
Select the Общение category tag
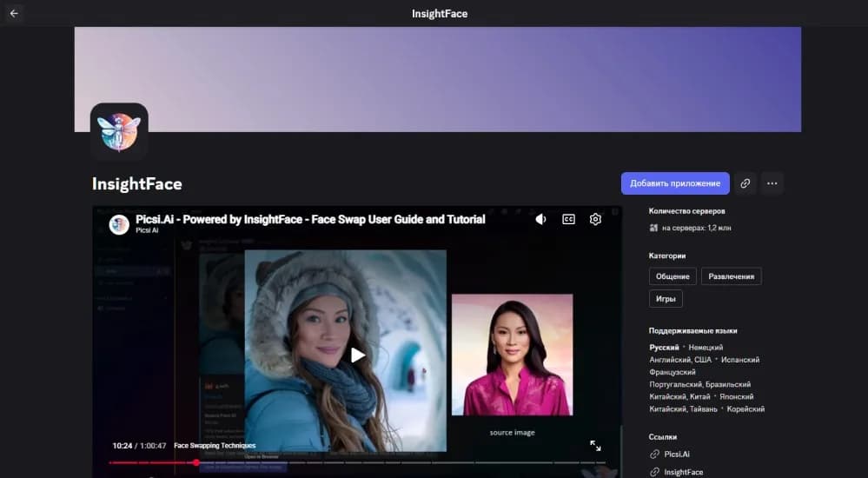(673, 276)
